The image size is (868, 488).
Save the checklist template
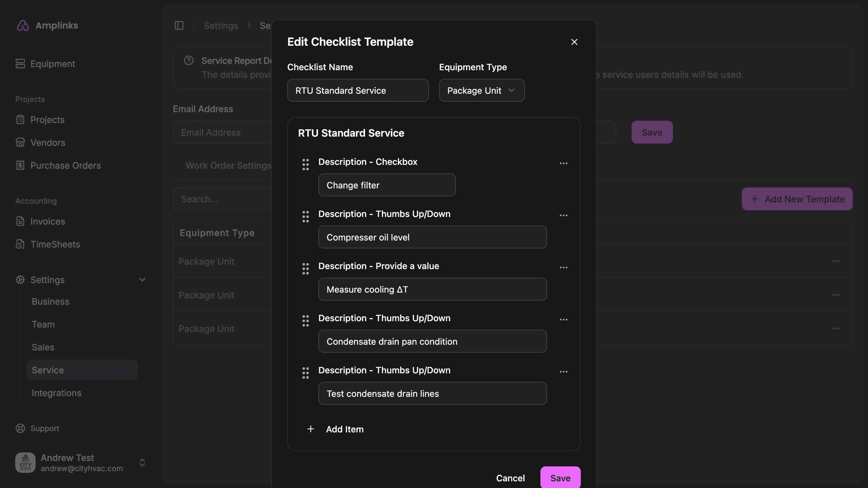[560, 478]
